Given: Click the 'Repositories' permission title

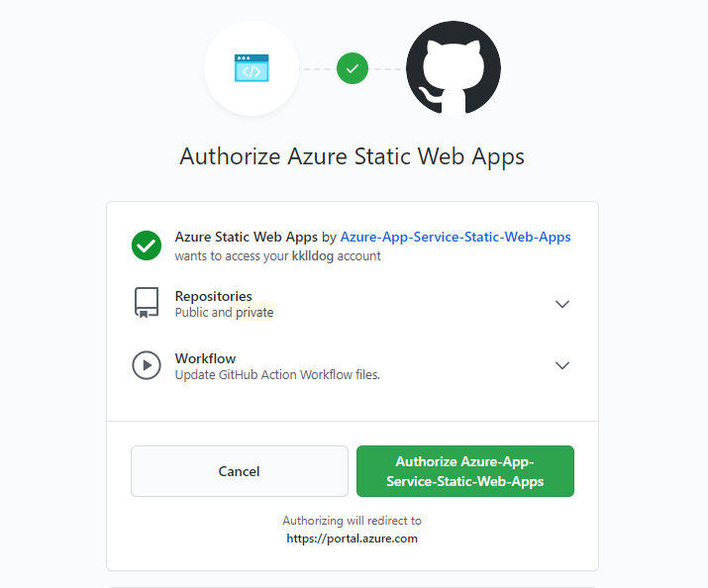Looking at the screenshot, I should [214, 296].
